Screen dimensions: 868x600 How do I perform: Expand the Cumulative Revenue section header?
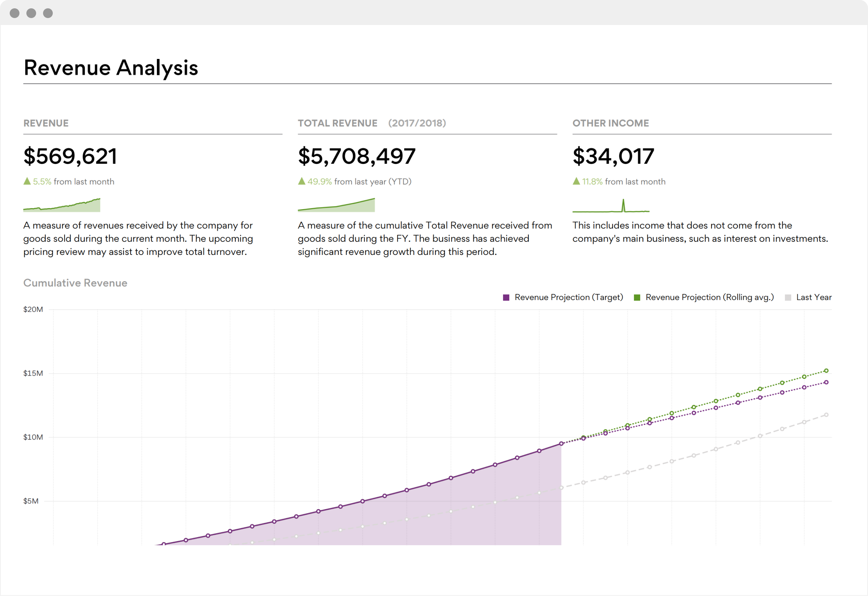tap(75, 283)
